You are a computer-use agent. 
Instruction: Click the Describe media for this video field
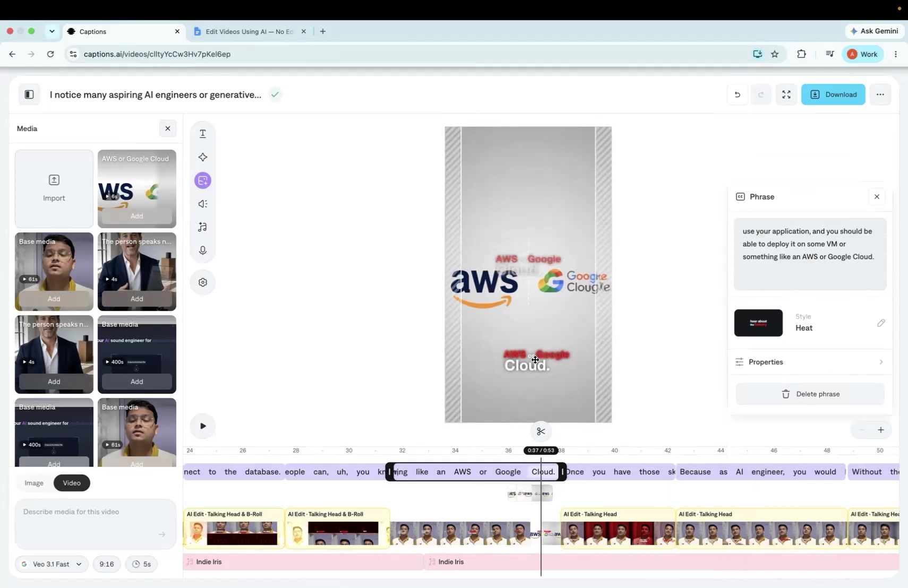tap(96, 524)
